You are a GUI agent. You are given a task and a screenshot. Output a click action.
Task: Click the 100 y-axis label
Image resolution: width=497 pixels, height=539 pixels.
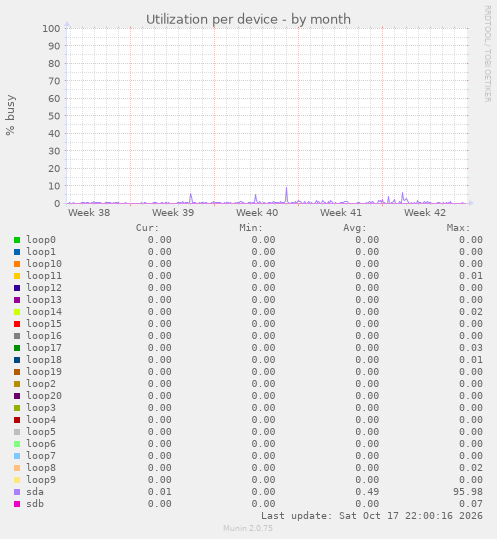tap(51, 29)
